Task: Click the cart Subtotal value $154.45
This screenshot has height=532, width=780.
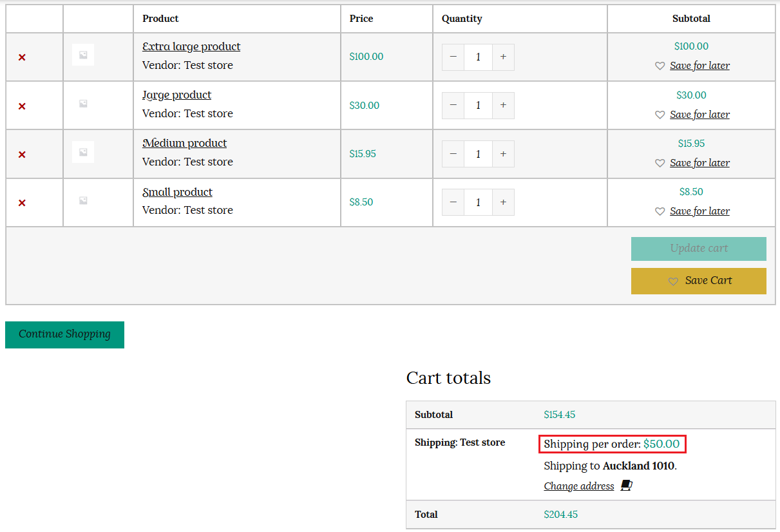Action: [560, 415]
